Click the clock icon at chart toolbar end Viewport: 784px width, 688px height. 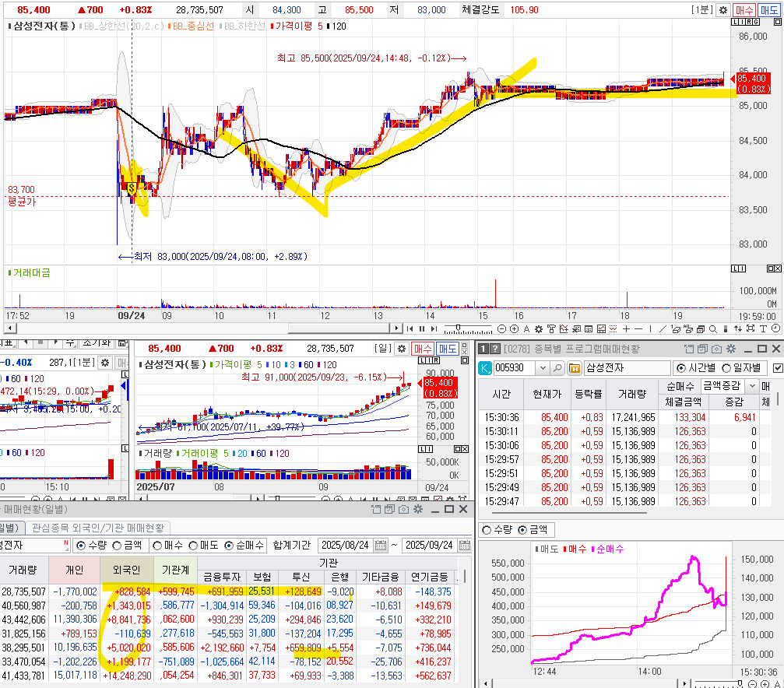coord(775,328)
